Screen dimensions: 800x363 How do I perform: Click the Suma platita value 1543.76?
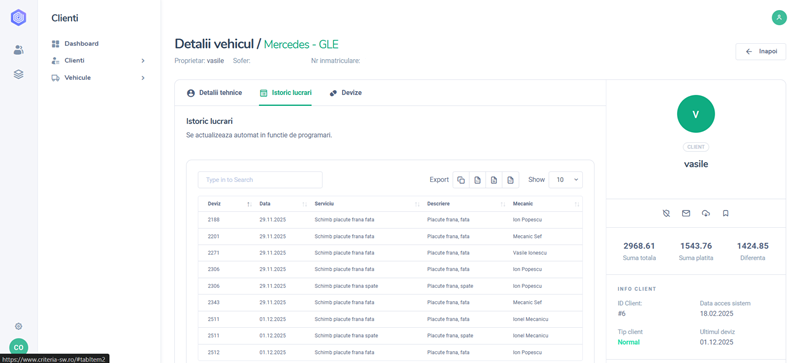coord(696,246)
